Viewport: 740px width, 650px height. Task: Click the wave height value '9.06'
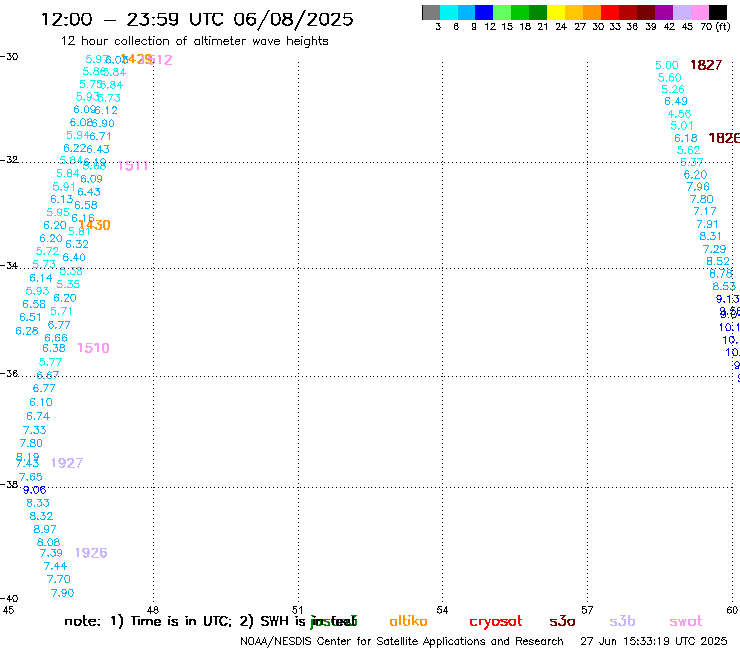point(34,490)
